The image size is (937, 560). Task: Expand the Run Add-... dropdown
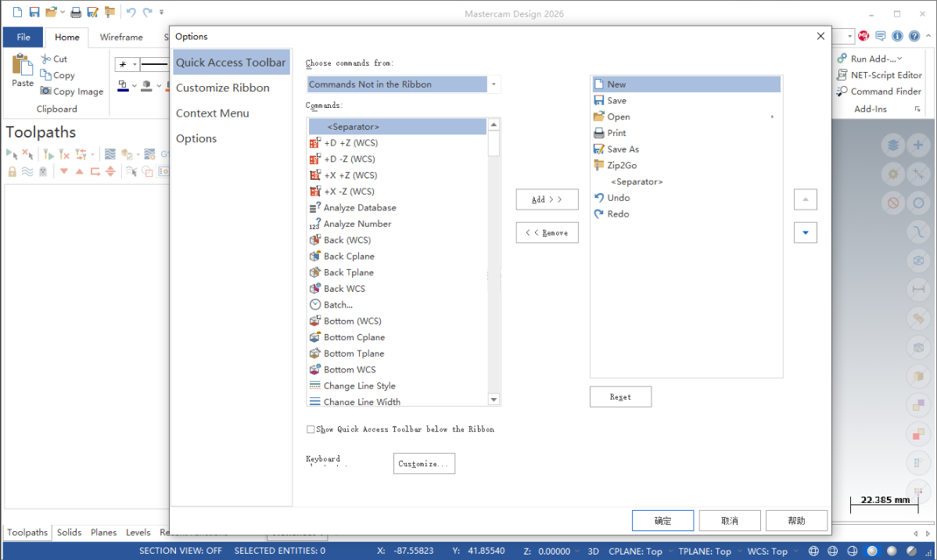click(899, 59)
